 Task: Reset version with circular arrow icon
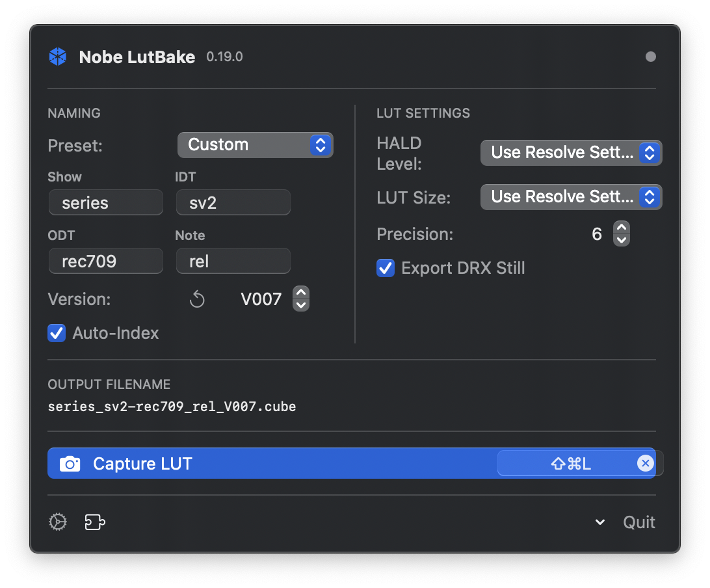[x=197, y=299]
